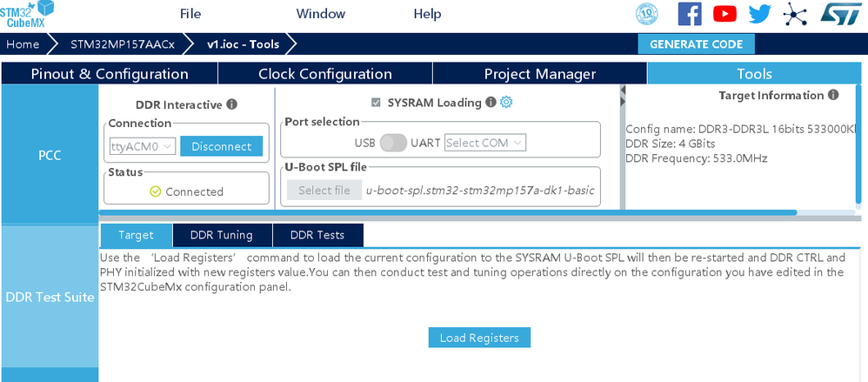
Task: Click the ST community network icon
Action: coord(795,14)
